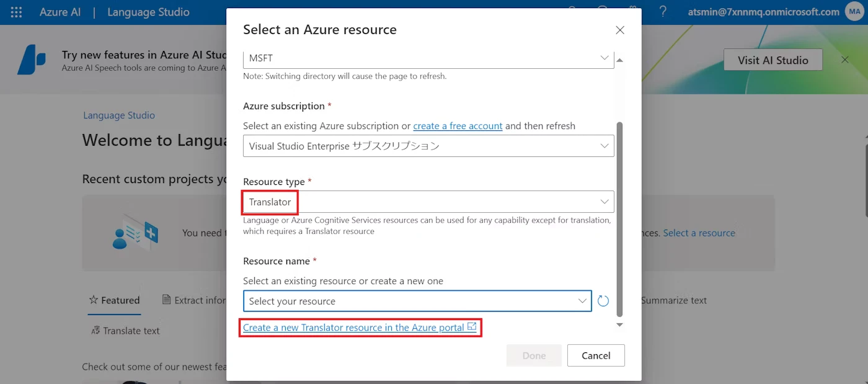868x384 pixels.
Task: Select the Summarize text tab
Action: point(673,300)
